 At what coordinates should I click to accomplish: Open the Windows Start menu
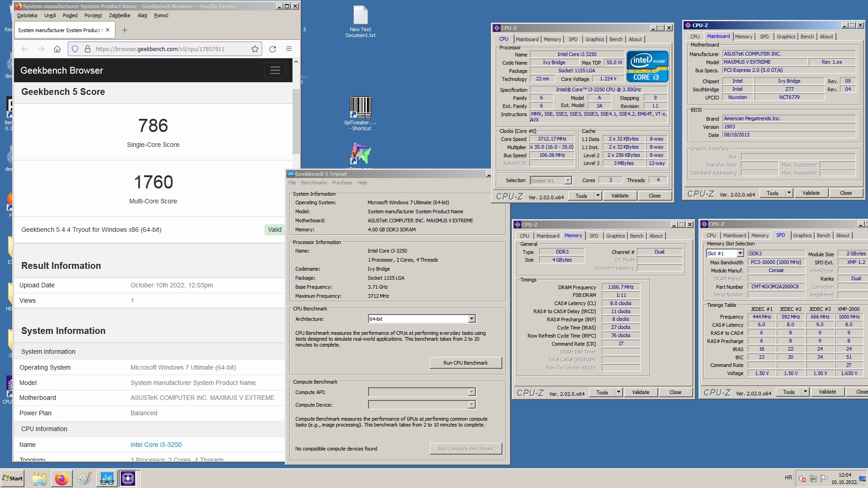click(x=13, y=479)
